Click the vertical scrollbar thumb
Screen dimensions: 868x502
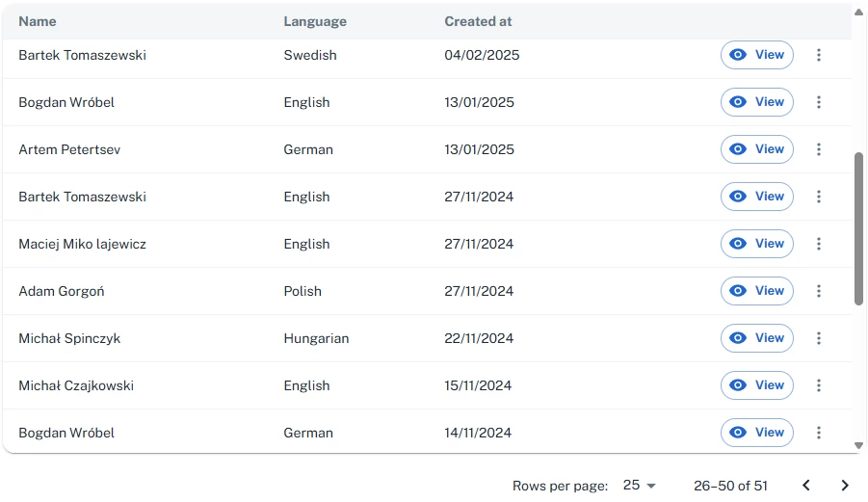tap(858, 228)
